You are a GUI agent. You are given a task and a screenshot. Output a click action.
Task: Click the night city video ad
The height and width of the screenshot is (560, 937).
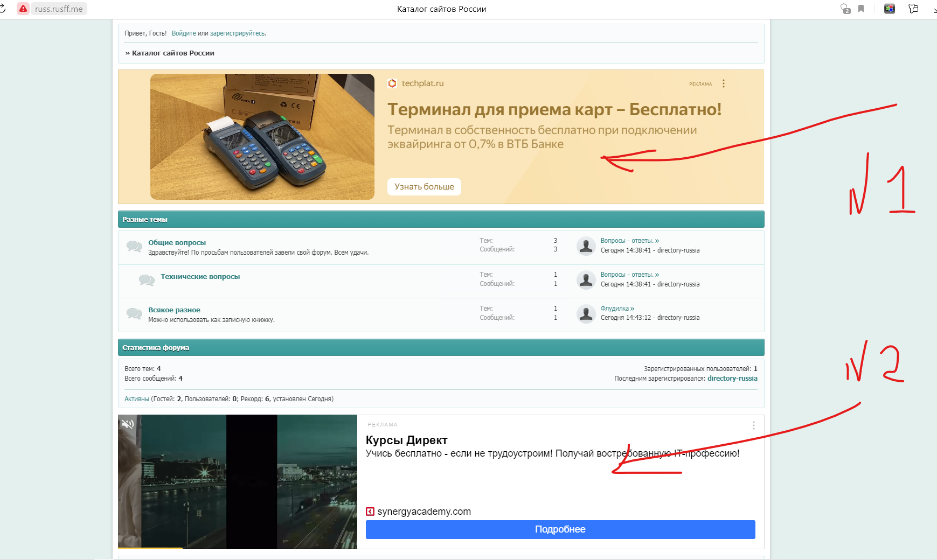[238, 482]
